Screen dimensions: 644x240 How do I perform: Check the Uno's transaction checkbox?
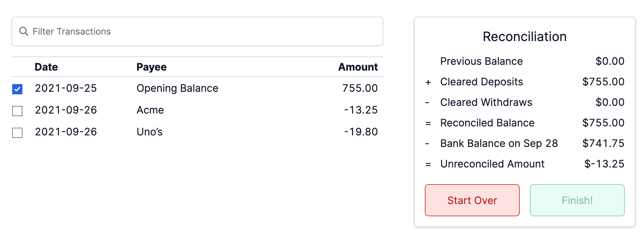(17, 133)
